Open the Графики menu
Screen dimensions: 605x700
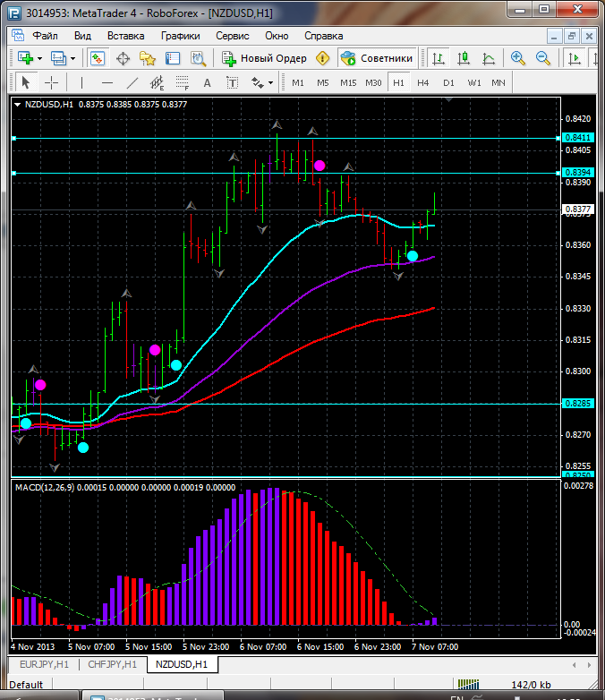(180, 36)
